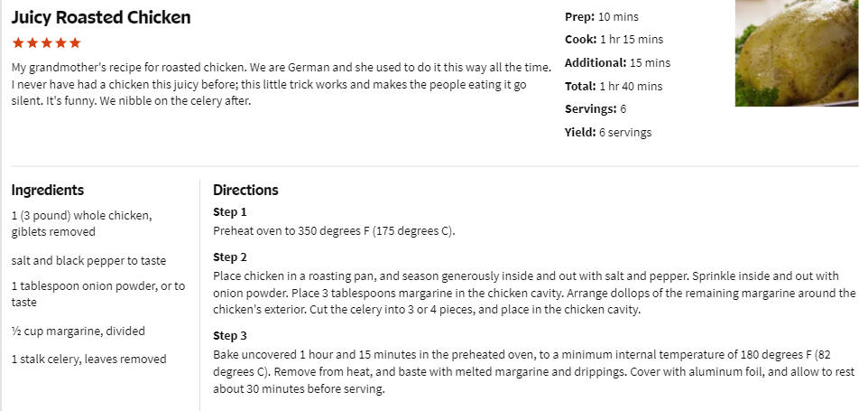Screen dimensions: 868x411
Task: Click the whole chicken ingredient line
Action: point(81,223)
